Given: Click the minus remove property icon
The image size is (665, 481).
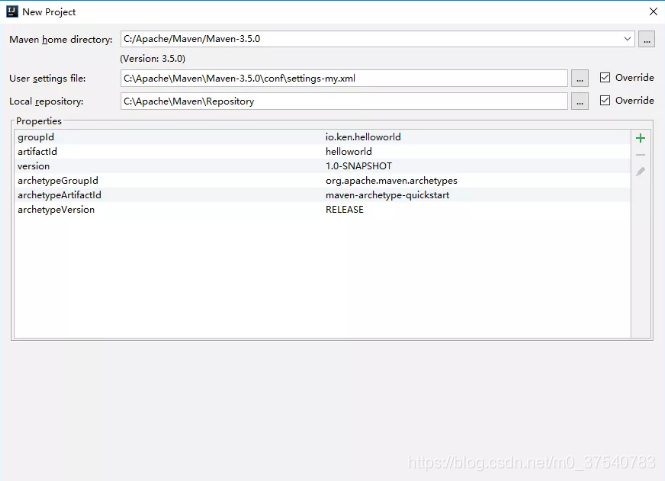Looking at the screenshot, I should click(640, 155).
